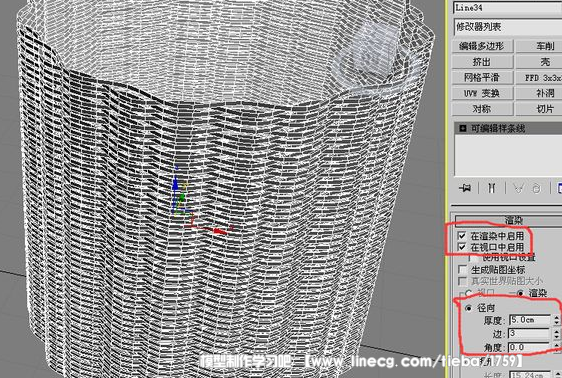Click the red X axis gizmo arrow

220,231
